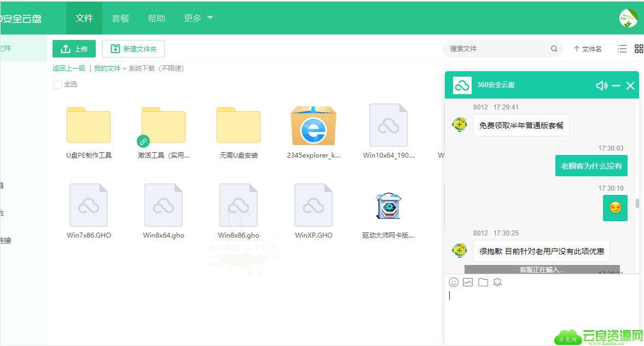Click the 新建文件夹 button
The image size is (644, 346).
134,49
